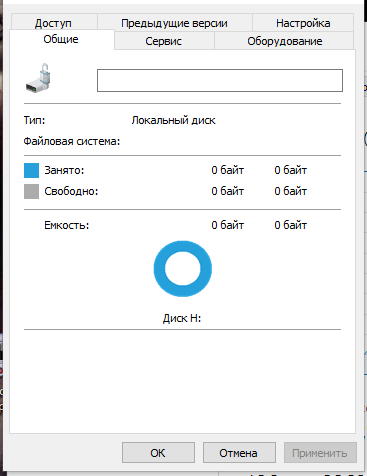Open the Предыдущие версии tab
The height and width of the screenshot is (476, 367).
pos(174,23)
